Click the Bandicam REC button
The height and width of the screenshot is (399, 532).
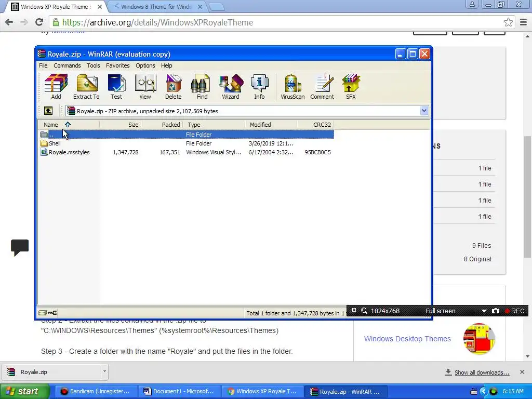click(515, 311)
